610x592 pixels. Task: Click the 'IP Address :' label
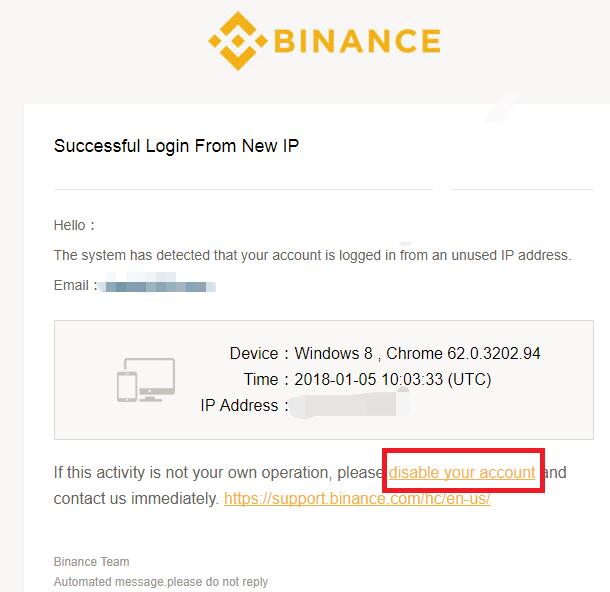pyautogui.click(x=244, y=405)
